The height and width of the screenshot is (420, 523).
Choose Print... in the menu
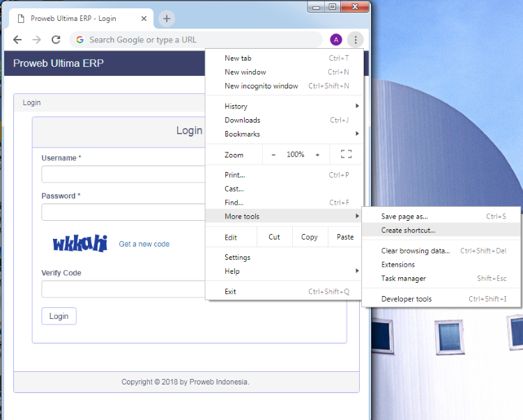point(284,175)
